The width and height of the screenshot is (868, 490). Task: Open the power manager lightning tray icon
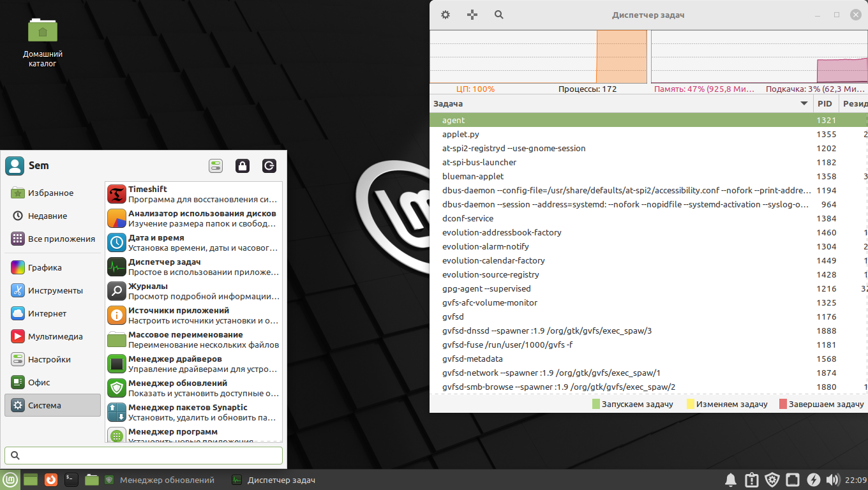point(813,480)
